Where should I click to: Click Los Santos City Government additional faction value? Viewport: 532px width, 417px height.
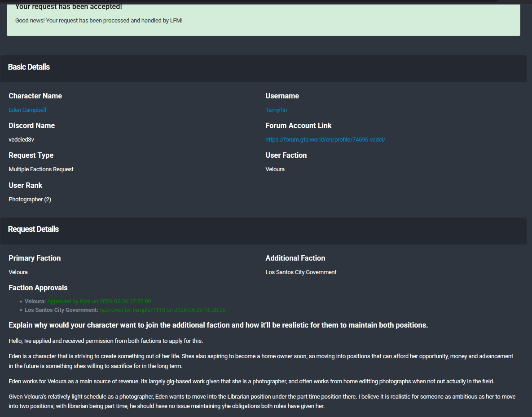[x=301, y=272]
